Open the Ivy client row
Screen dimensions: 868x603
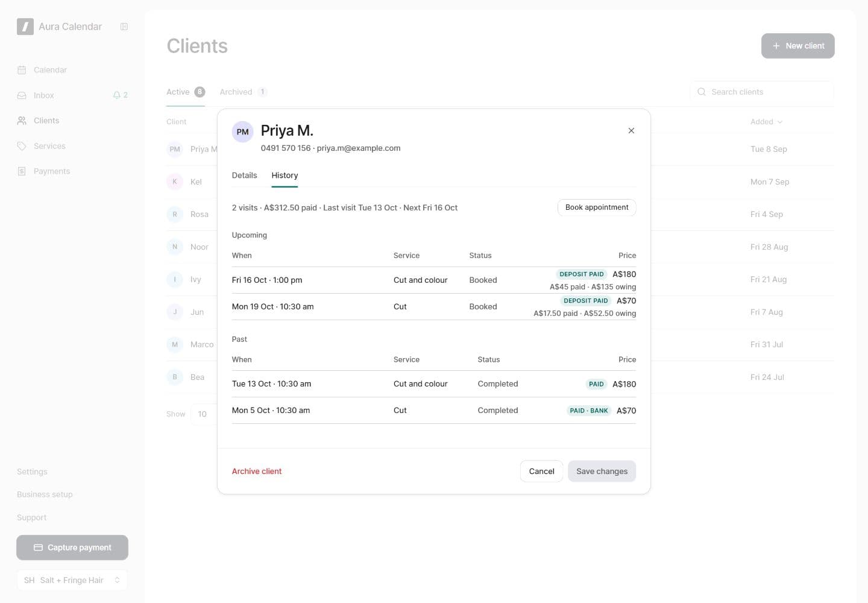(192, 279)
